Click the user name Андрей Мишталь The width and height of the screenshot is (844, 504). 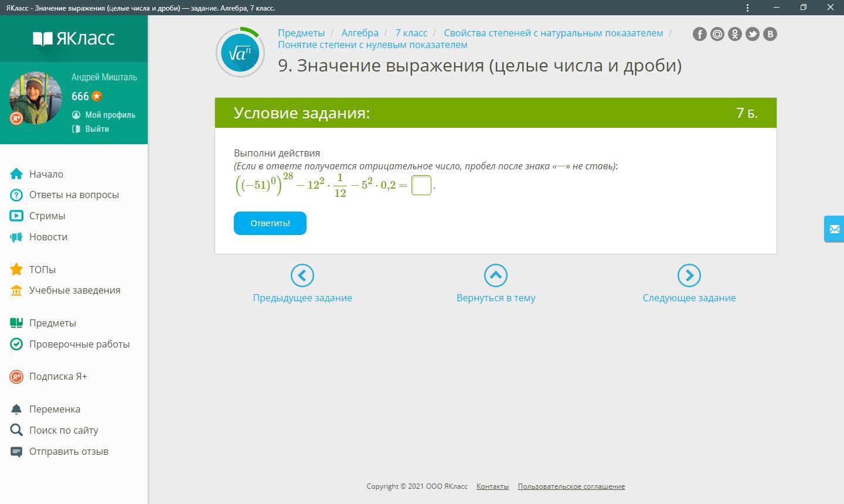(x=104, y=77)
